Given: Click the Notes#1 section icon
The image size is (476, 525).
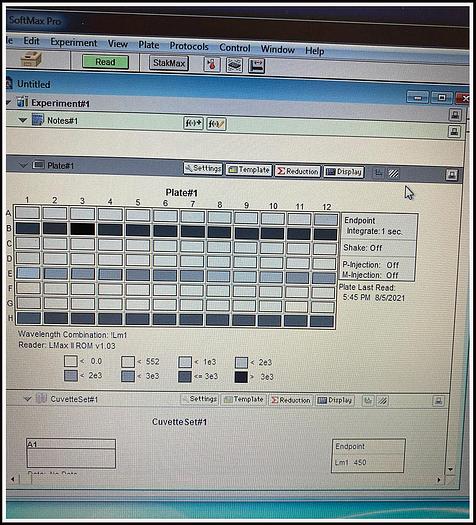Looking at the screenshot, I should click(x=37, y=119).
